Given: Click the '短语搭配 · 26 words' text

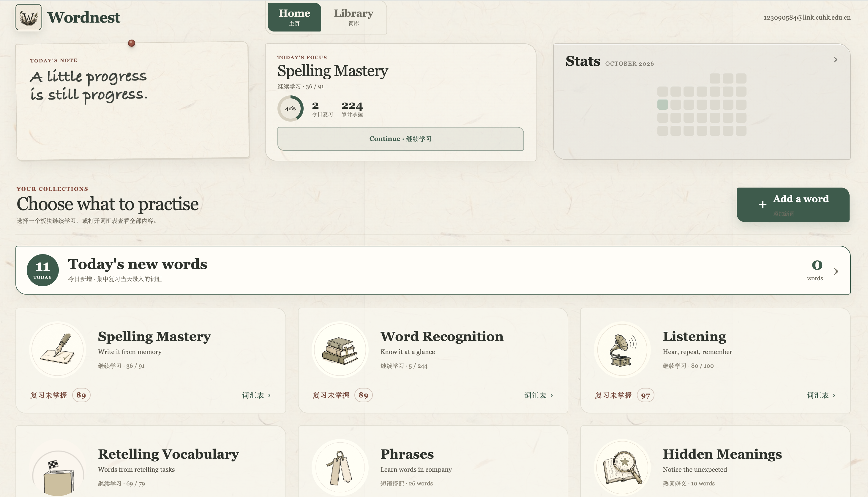Looking at the screenshot, I should click(406, 484).
